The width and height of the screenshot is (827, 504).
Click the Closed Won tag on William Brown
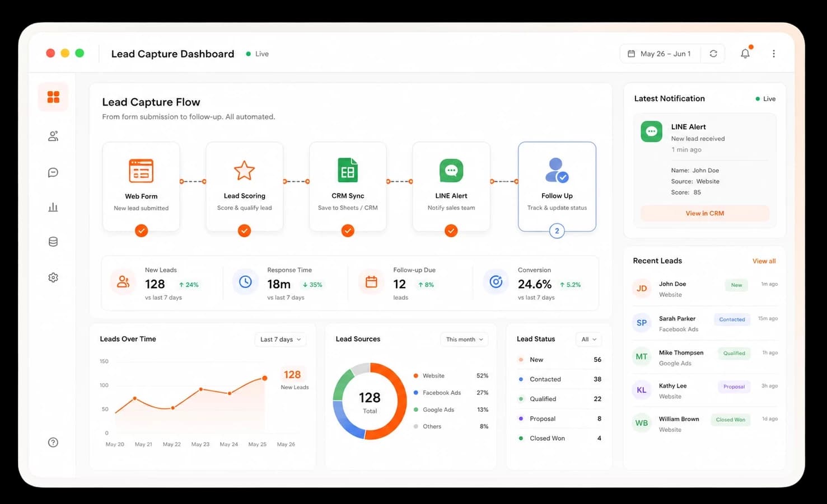tap(730, 420)
